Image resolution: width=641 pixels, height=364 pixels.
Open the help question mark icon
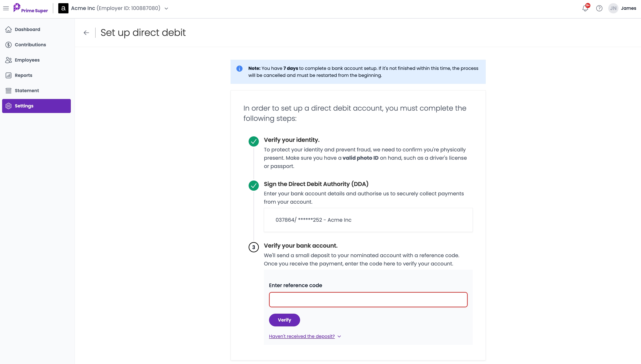(599, 8)
